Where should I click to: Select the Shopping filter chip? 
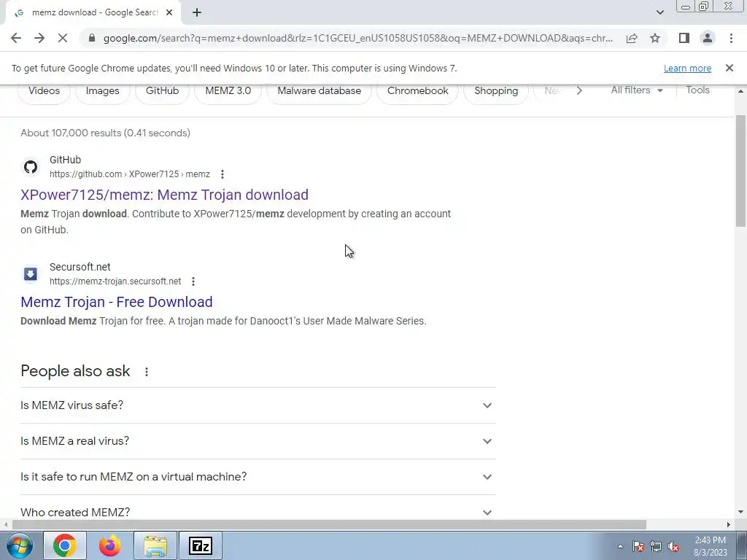pyautogui.click(x=496, y=91)
